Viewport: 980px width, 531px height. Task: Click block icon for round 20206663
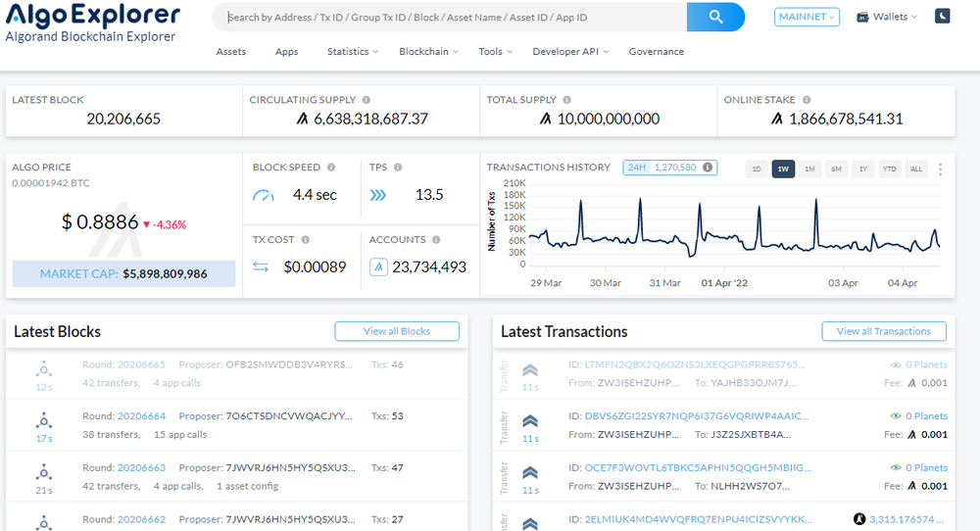[x=44, y=472]
